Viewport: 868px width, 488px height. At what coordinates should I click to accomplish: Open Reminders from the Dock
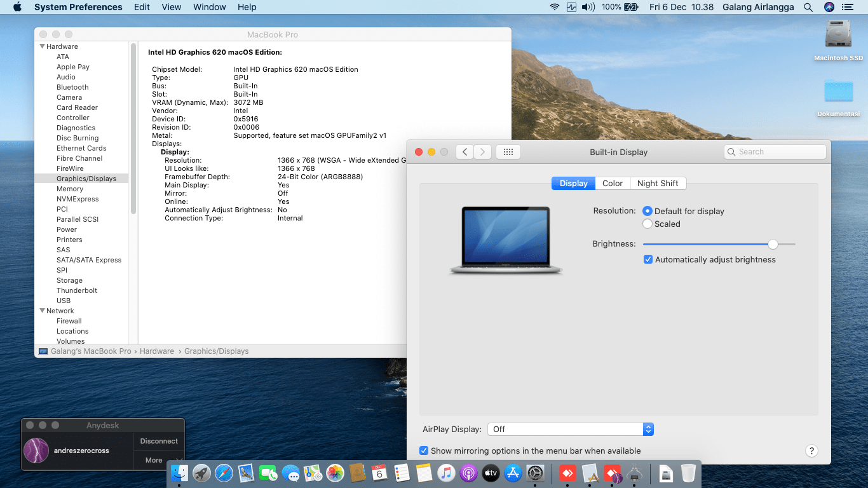click(402, 473)
